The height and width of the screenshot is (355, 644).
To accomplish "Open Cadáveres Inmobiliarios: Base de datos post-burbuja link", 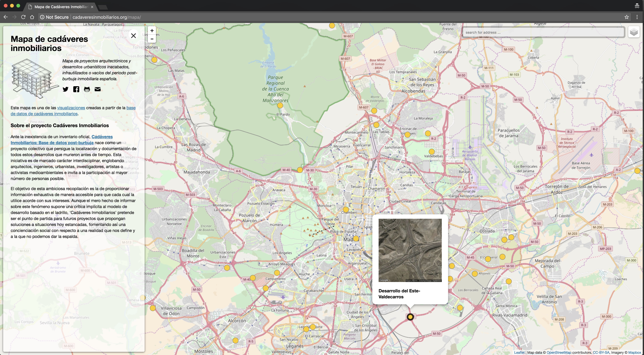I will [x=61, y=140].
